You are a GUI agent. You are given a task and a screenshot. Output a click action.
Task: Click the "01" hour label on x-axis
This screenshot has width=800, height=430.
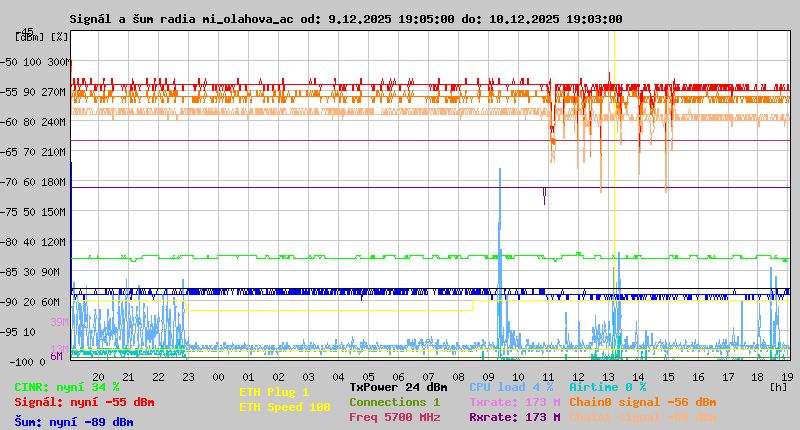point(248,377)
